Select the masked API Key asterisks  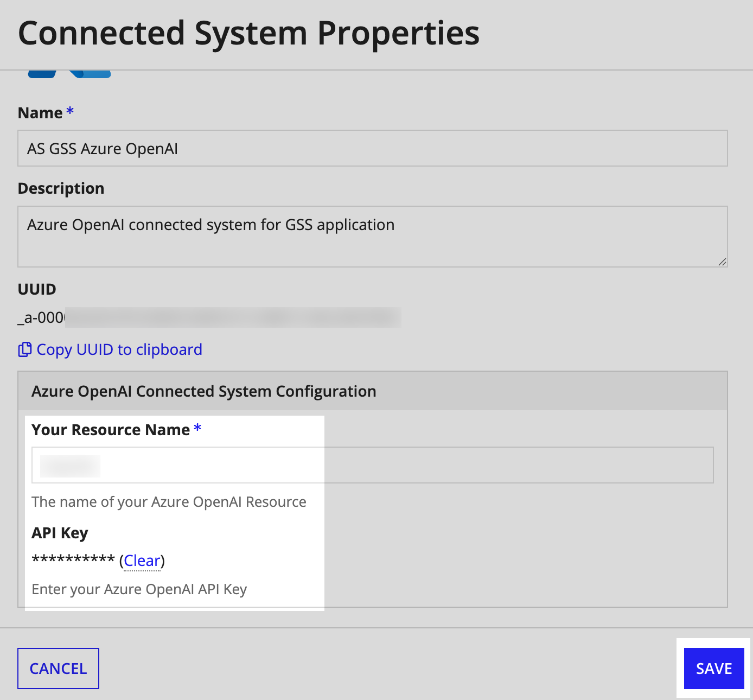[73, 559]
